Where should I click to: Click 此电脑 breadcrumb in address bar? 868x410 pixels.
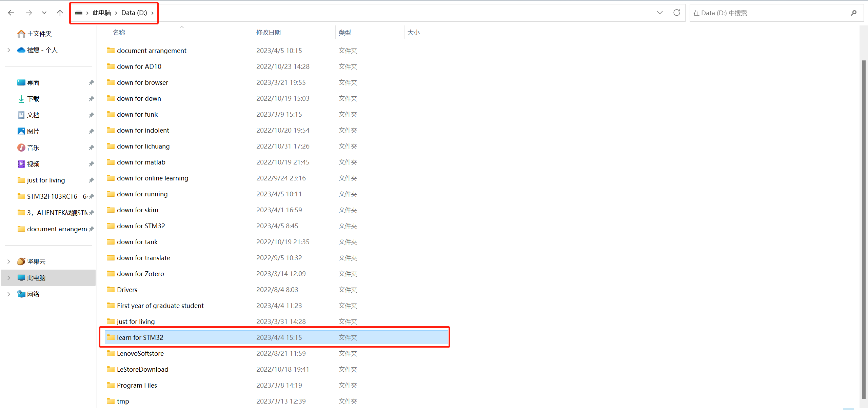(102, 13)
